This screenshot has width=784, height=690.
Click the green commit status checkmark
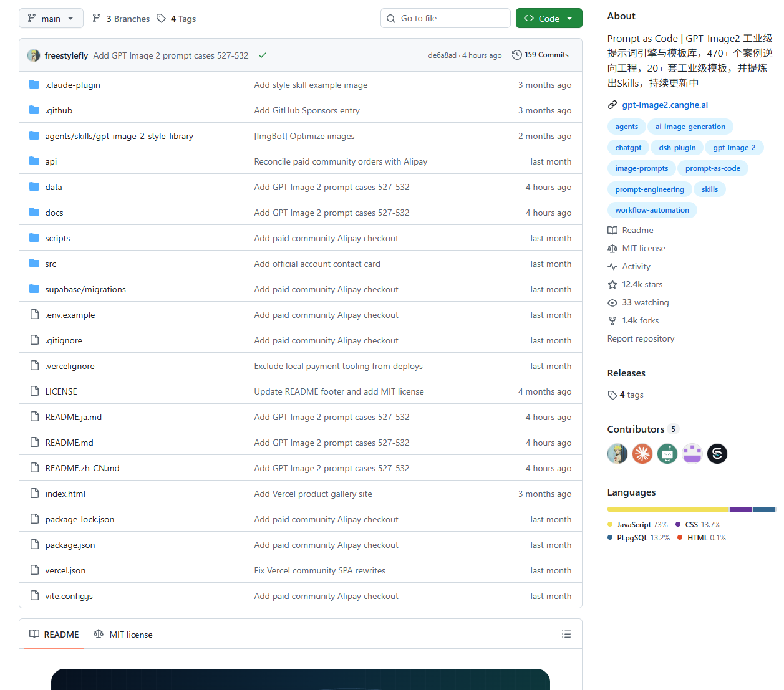(x=263, y=55)
